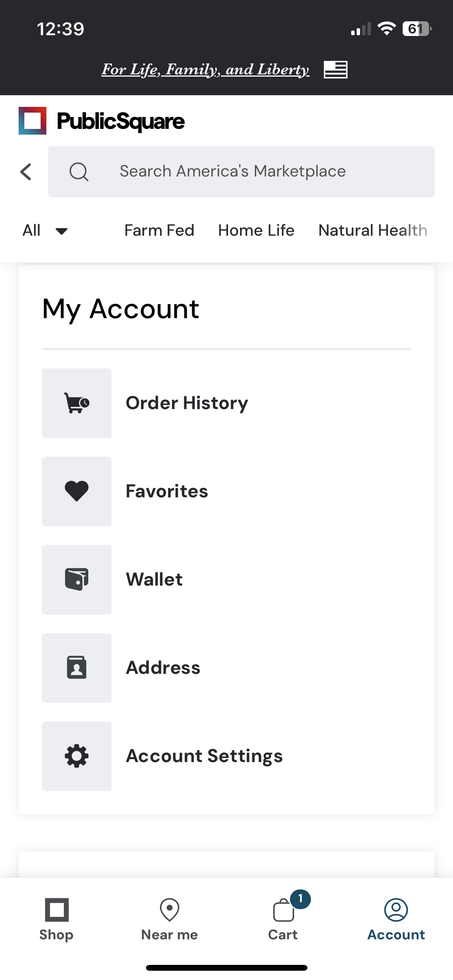Tap the Favorites heart icon
Image resolution: width=453 pixels, height=980 pixels.
[x=77, y=491]
